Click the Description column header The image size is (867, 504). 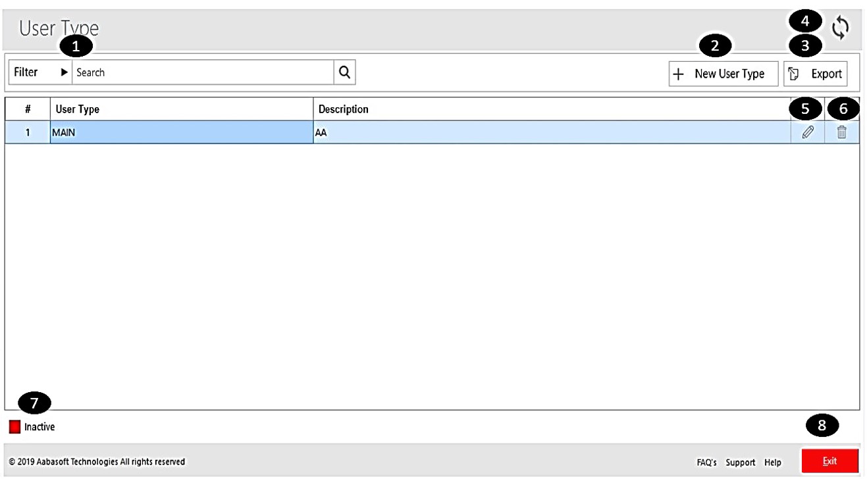point(342,109)
